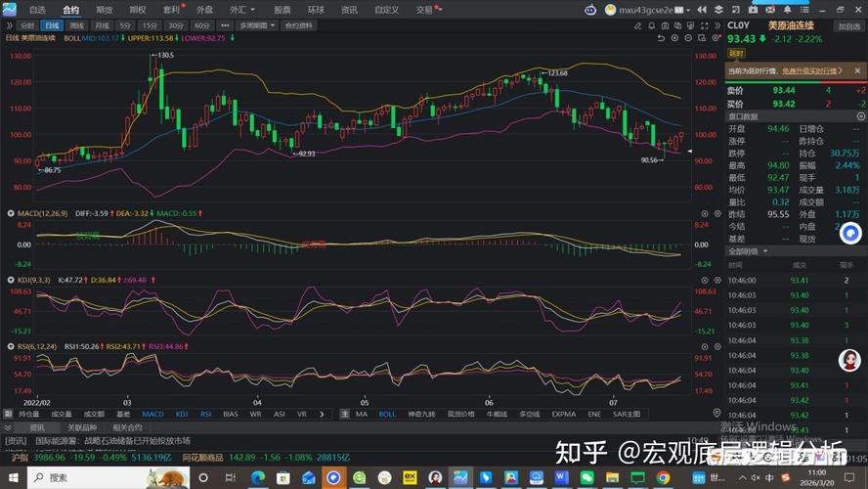Open settings gear for MACD indicator panel

(717, 213)
